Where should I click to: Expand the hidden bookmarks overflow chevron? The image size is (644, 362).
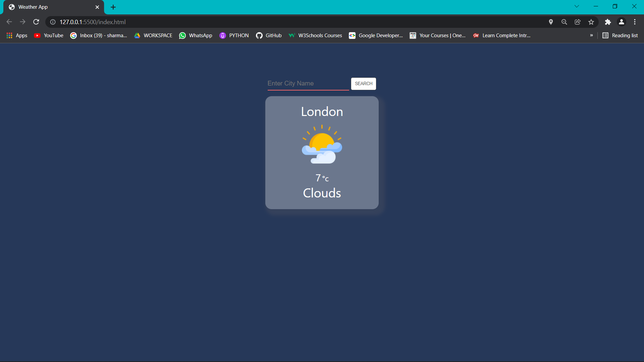(x=591, y=35)
